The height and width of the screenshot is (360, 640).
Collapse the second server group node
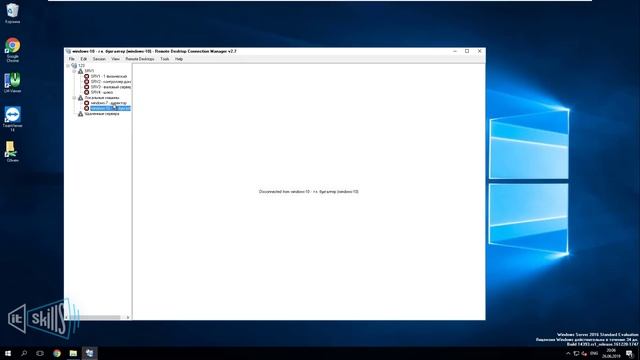[x=74, y=98]
